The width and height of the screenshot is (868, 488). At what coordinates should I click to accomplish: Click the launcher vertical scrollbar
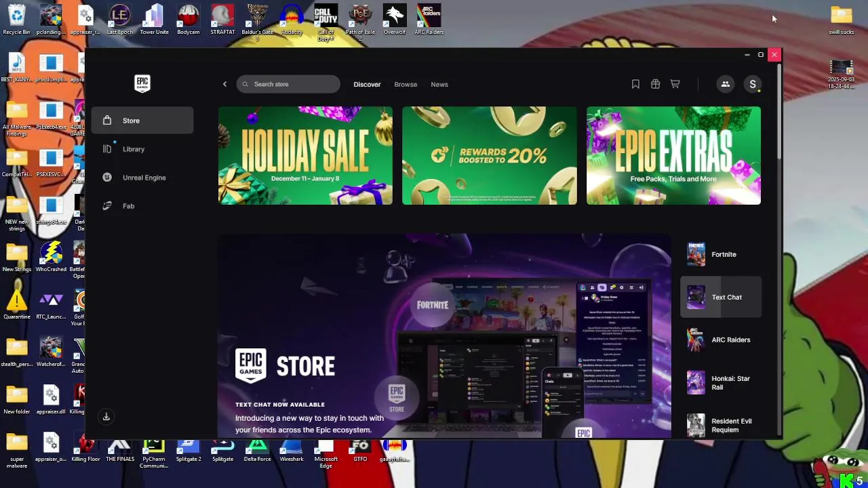pyautogui.click(x=780, y=112)
